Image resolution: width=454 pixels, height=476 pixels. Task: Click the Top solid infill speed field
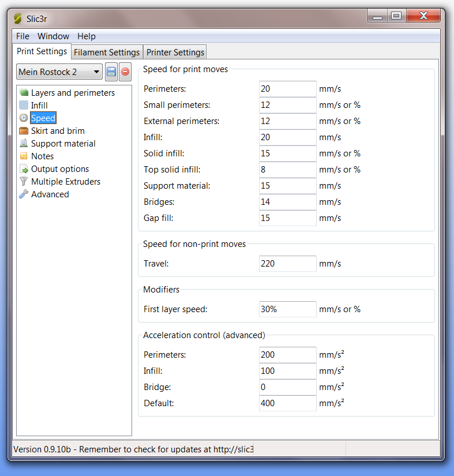288,170
